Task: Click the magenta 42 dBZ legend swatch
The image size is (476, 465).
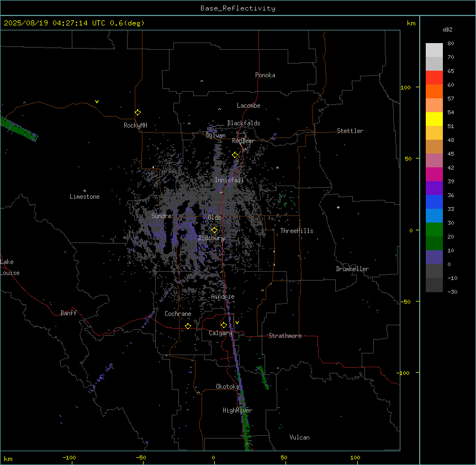Action: (x=434, y=175)
